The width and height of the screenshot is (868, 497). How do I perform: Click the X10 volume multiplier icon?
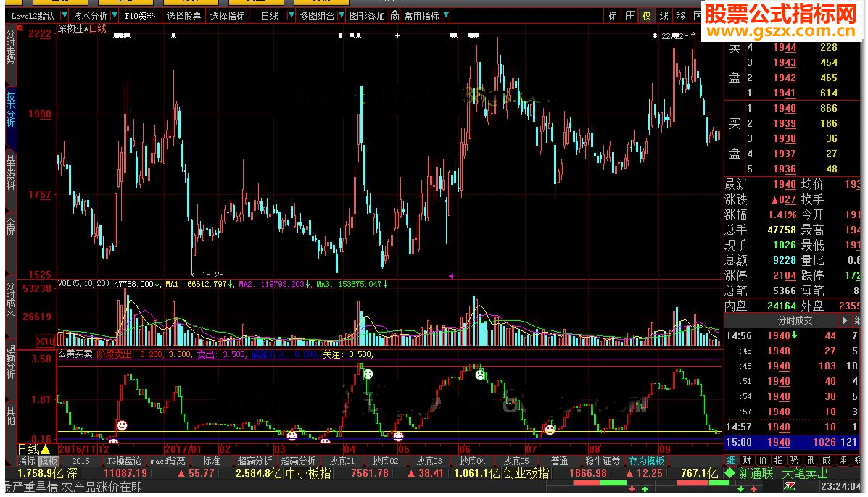point(46,341)
